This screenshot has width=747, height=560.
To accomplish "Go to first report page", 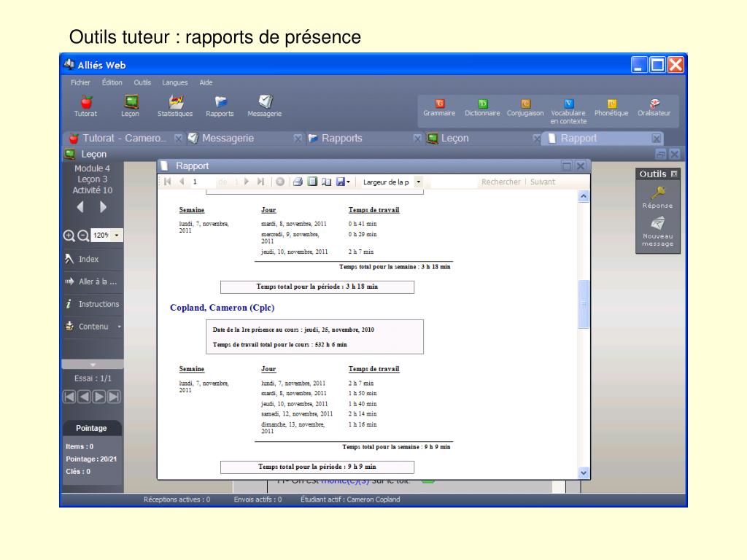I will 167,182.
